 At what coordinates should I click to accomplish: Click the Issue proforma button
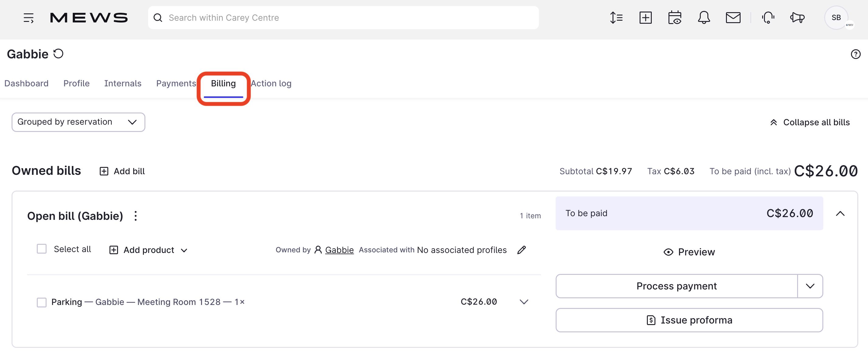[689, 320]
